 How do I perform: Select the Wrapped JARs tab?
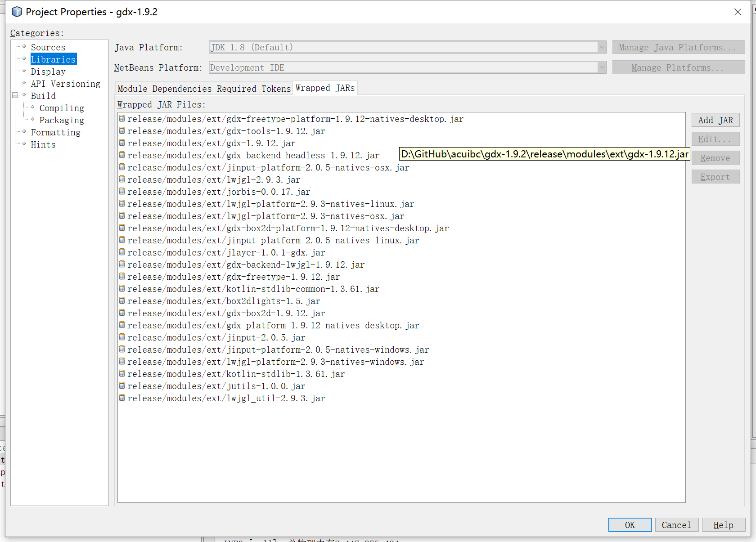pyautogui.click(x=325, y=88)
